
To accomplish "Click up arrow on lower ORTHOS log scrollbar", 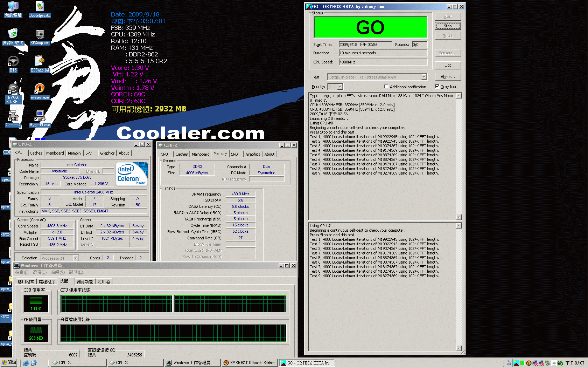I will [459, 226].
